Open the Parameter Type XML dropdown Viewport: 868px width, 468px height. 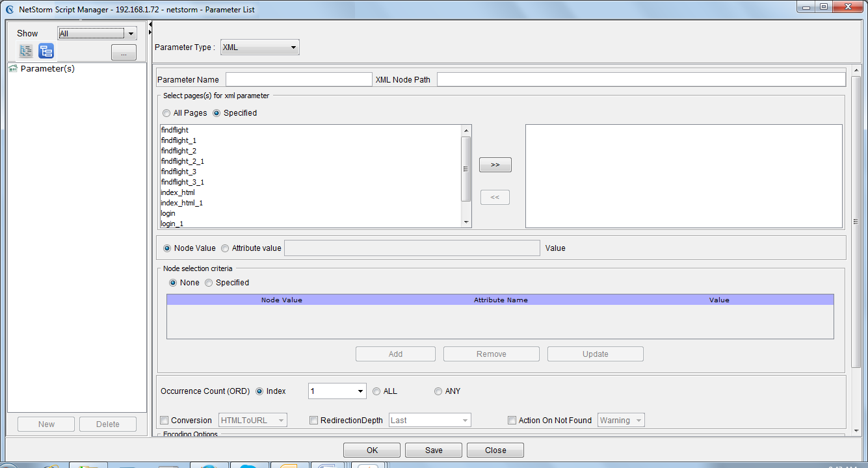tap(259, 47)
